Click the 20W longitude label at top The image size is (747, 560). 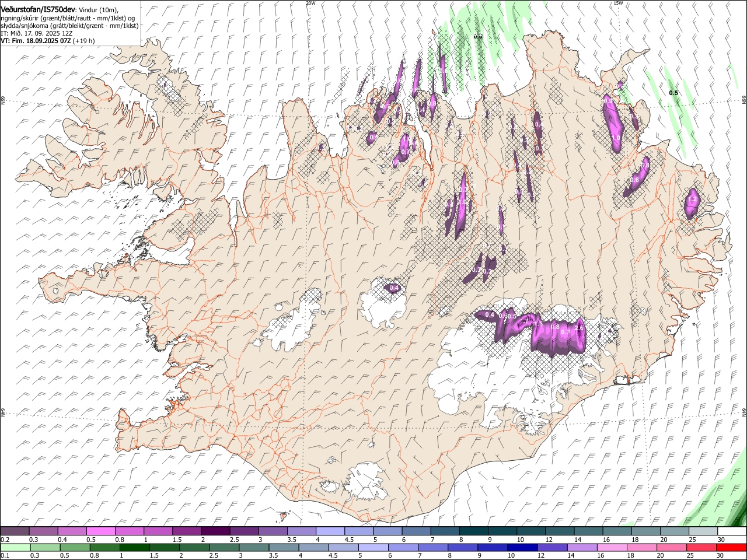tap(310, 3)
